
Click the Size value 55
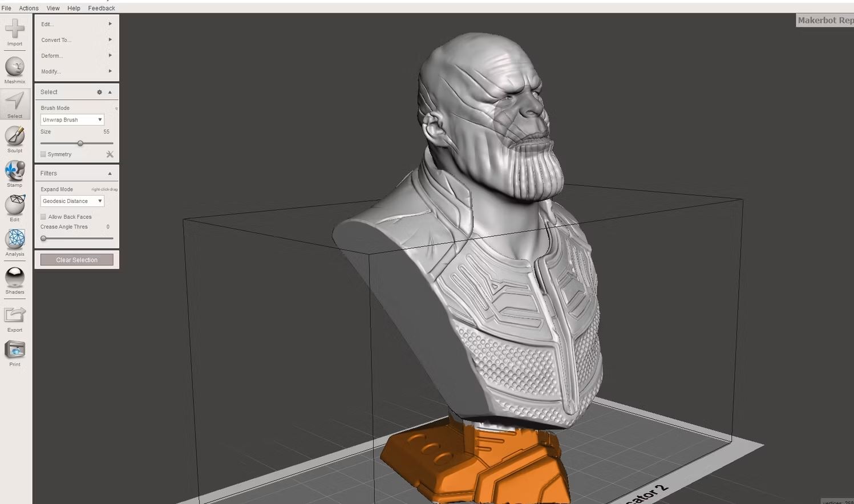point(106,132)
